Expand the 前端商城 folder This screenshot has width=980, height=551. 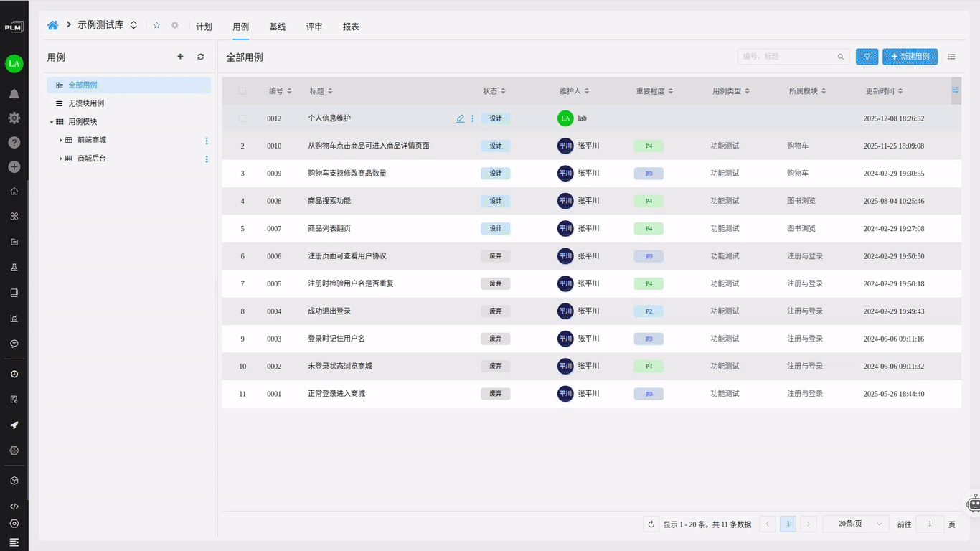pos(60,141)
